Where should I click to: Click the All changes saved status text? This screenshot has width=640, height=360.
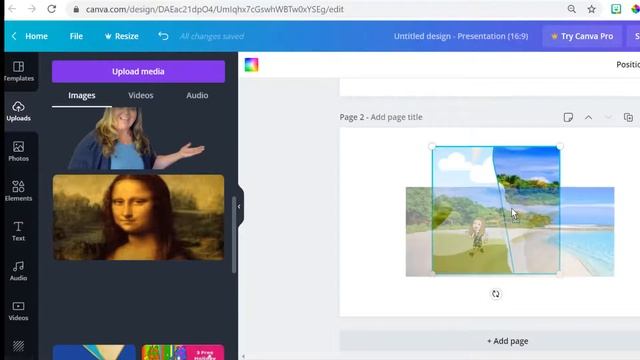click(x=212, y=36)
